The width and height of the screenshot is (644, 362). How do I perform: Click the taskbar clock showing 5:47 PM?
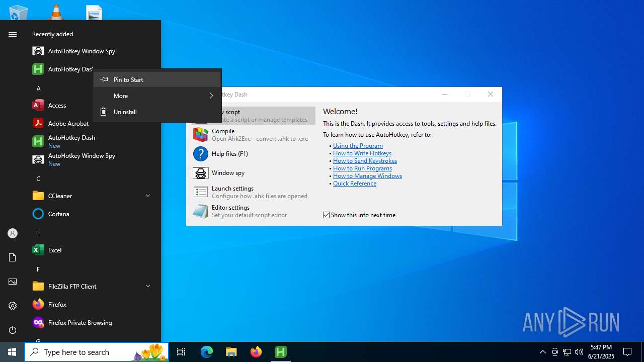coord(601,352)
